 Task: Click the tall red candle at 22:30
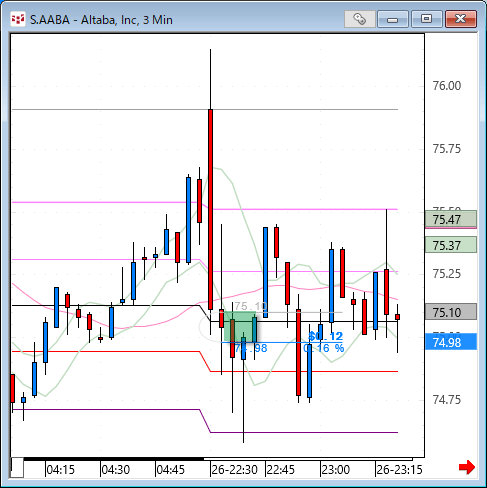[210, 209]
